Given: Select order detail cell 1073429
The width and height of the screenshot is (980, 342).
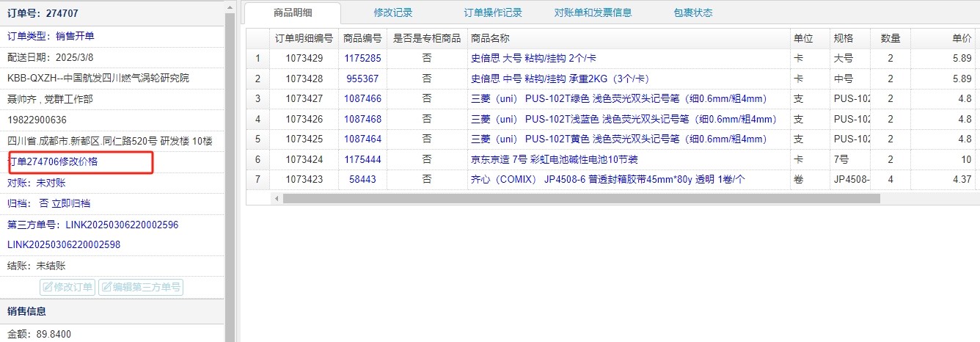Looking at the screenshot, I should (x=304, y=58).
